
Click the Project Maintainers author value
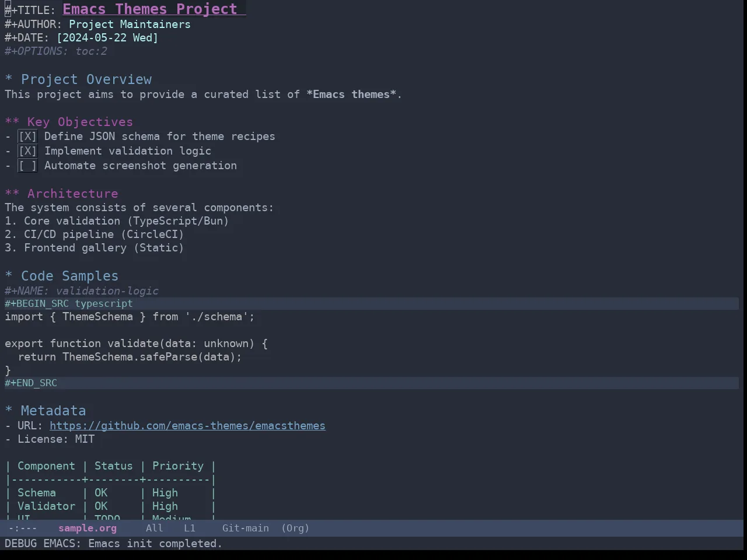tap(130, 24)
